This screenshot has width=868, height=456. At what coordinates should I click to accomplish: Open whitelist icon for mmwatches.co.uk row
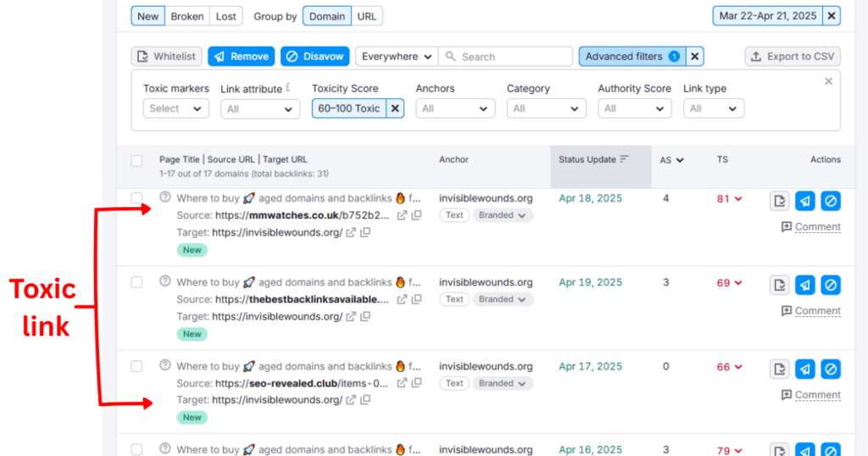click(x=780, y=201)
